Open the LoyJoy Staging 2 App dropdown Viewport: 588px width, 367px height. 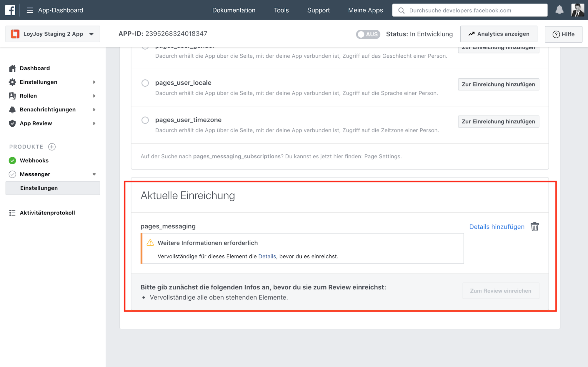(53, 34)
